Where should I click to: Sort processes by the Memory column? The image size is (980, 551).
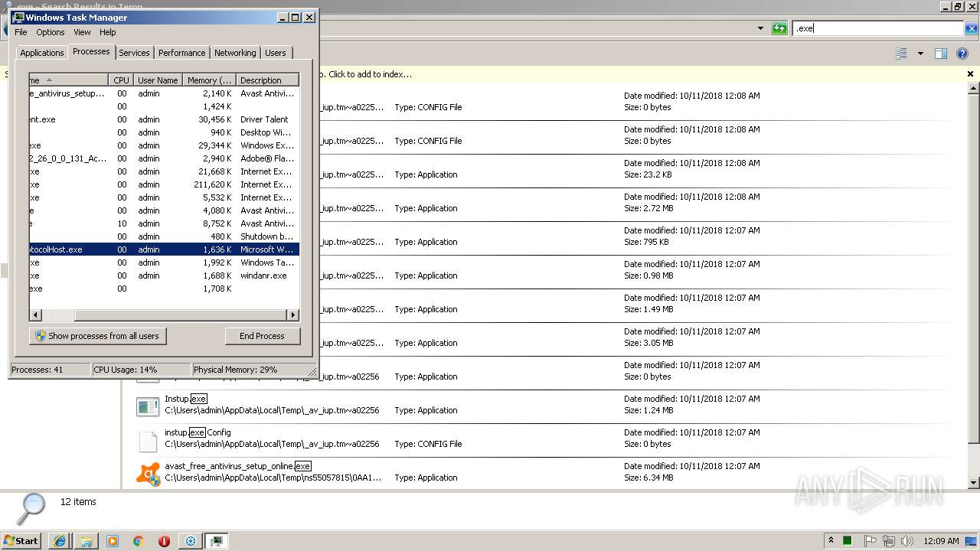[209, 80]
